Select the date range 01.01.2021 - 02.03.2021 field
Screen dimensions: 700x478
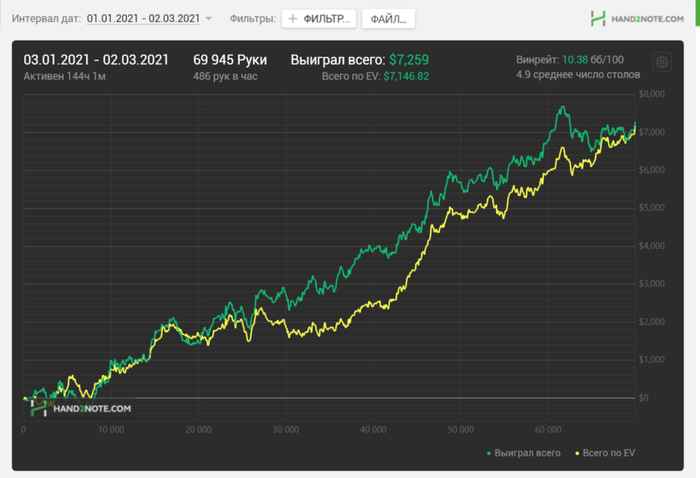point(143,19)
